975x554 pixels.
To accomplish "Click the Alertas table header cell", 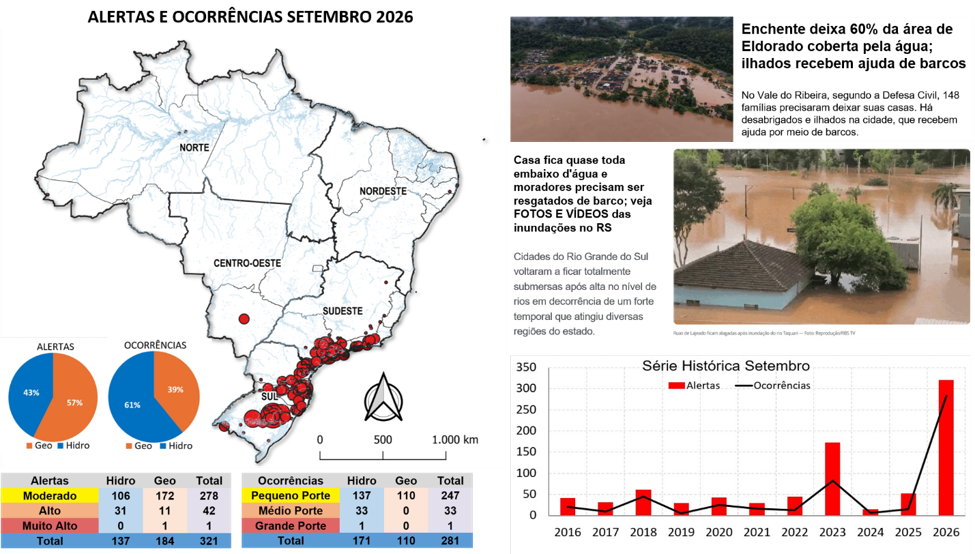I will (50, 481).
